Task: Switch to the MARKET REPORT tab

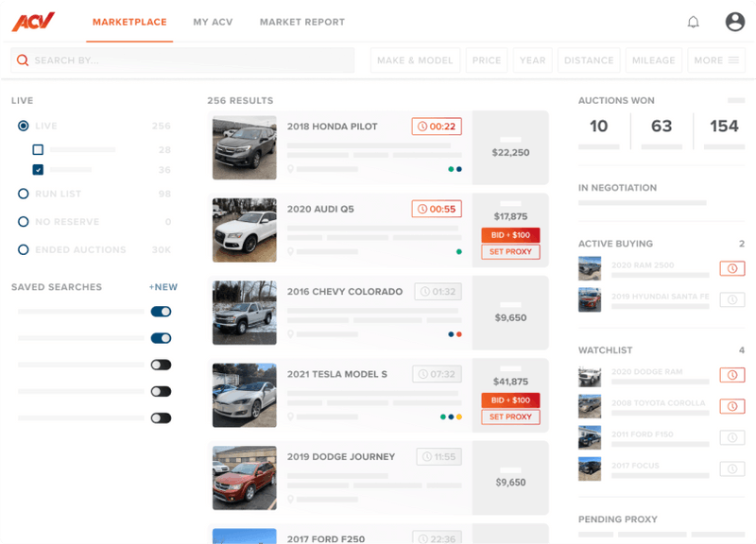Action: [302, 21]
